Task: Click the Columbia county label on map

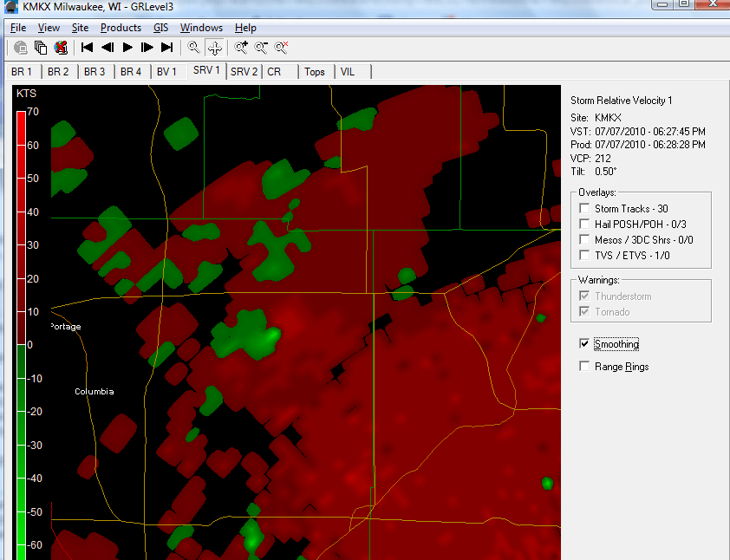Action: tap(95, 392)
